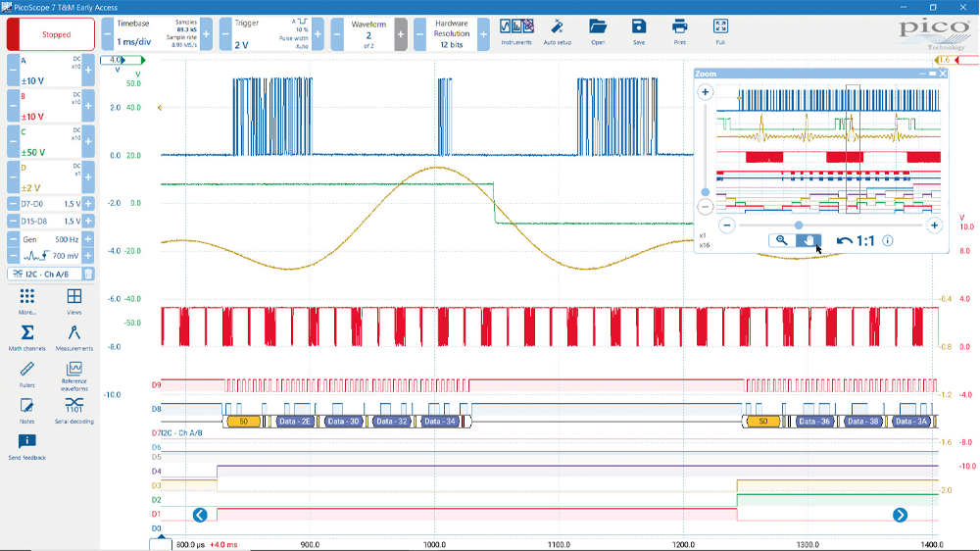980x551 pixels.
Task: Open the Views layout menu
Action: tap(73, 301)
